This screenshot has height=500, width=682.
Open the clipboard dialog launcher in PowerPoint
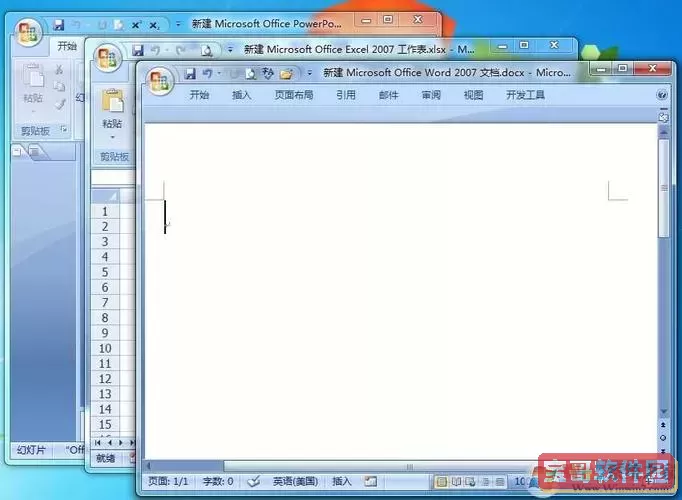(x=64, y=129)
